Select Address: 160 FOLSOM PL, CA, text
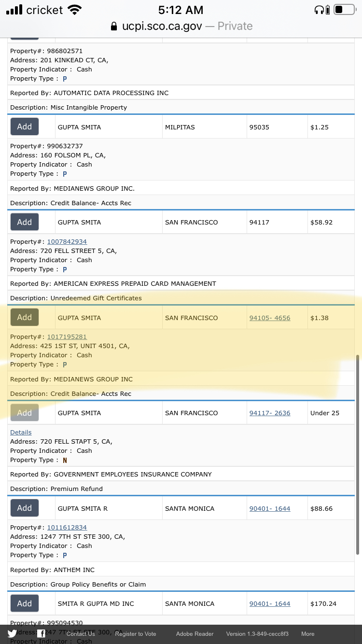 (58, 155)
